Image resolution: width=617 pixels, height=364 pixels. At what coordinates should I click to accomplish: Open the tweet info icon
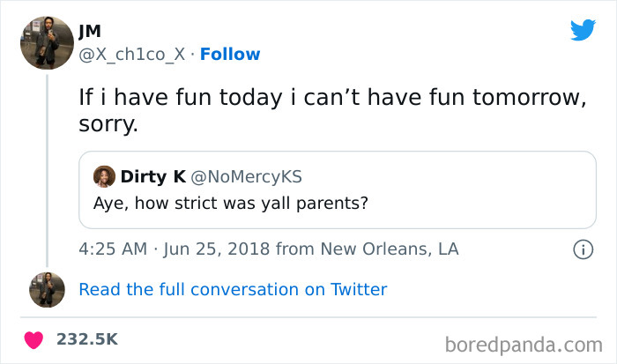[583, 249]
